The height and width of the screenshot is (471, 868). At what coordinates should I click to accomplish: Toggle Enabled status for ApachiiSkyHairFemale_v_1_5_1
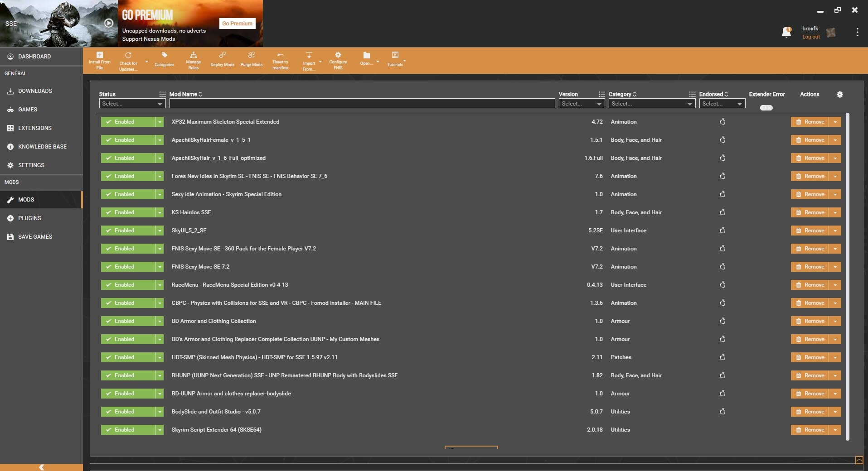[x=128, y=140]
